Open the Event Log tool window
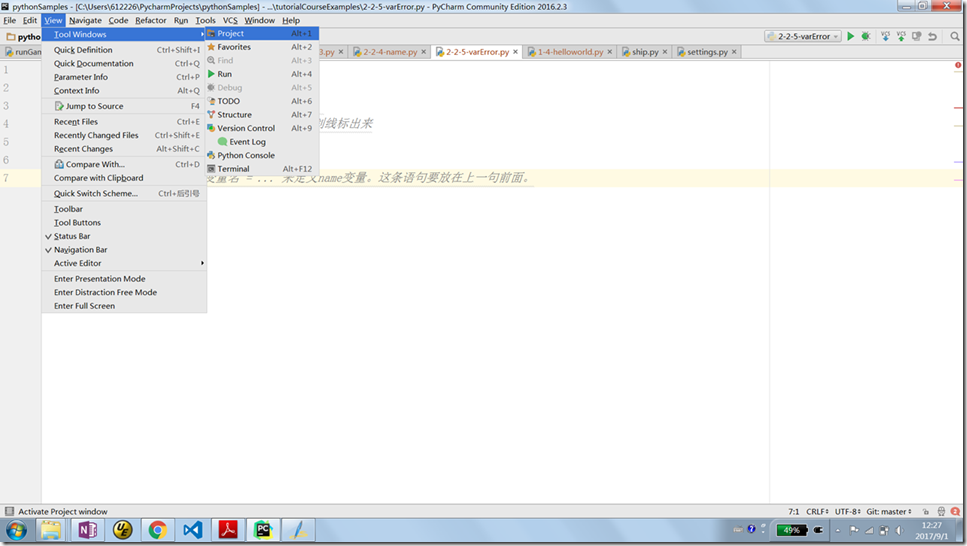967x546 pixels. [263, 142]
